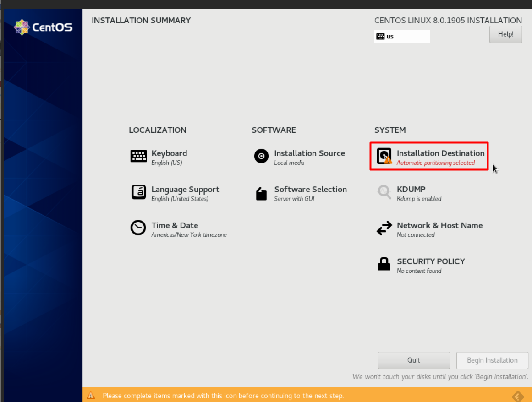532x402 pixels.
Task: Click the Language Support icon
Action: click(x=138, y=192)
